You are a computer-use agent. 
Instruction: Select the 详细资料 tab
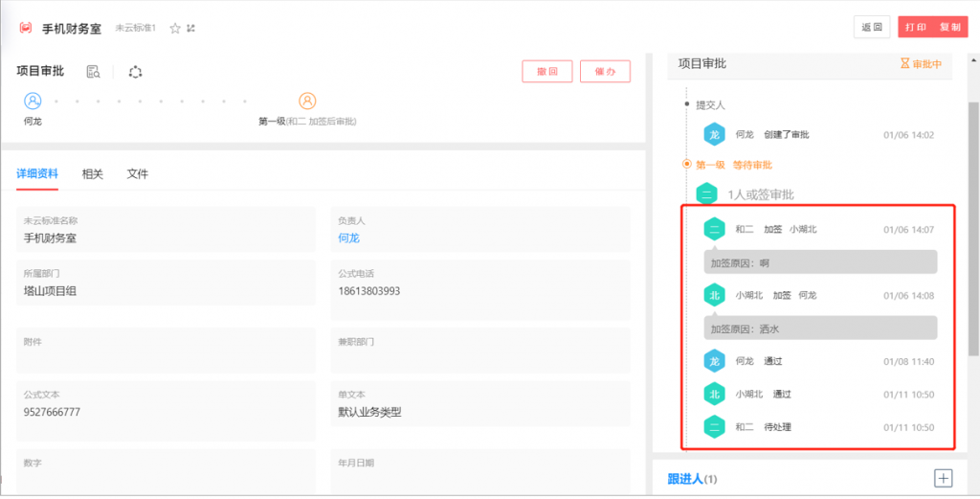[x=37, y=173]
